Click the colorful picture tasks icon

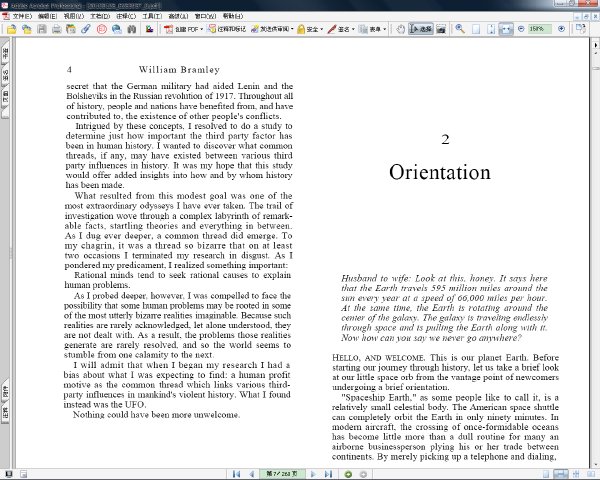click(x=149, y=29)
